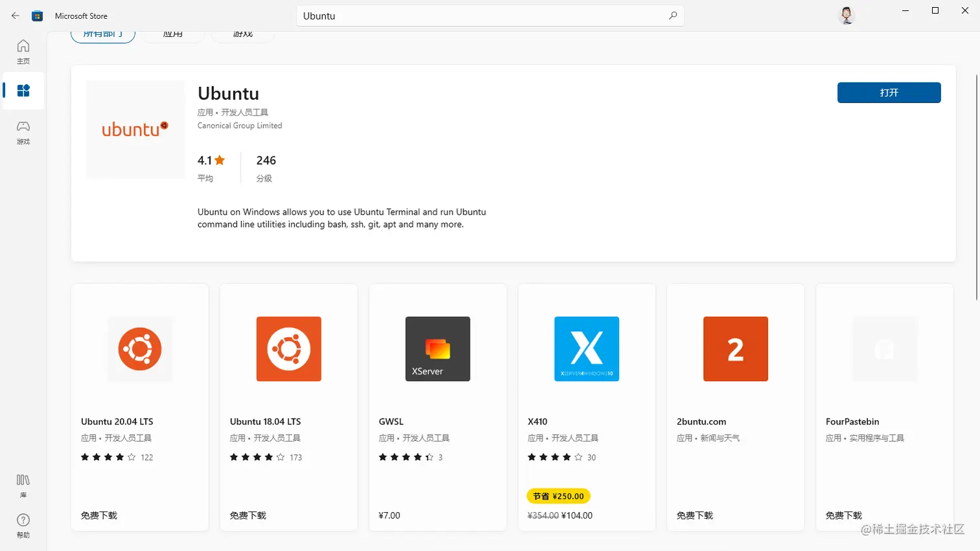The width and height of the screenshot is (980, 551).
Task: Open the Library (库) sidebar icon
Action: (x=23, y=486)
